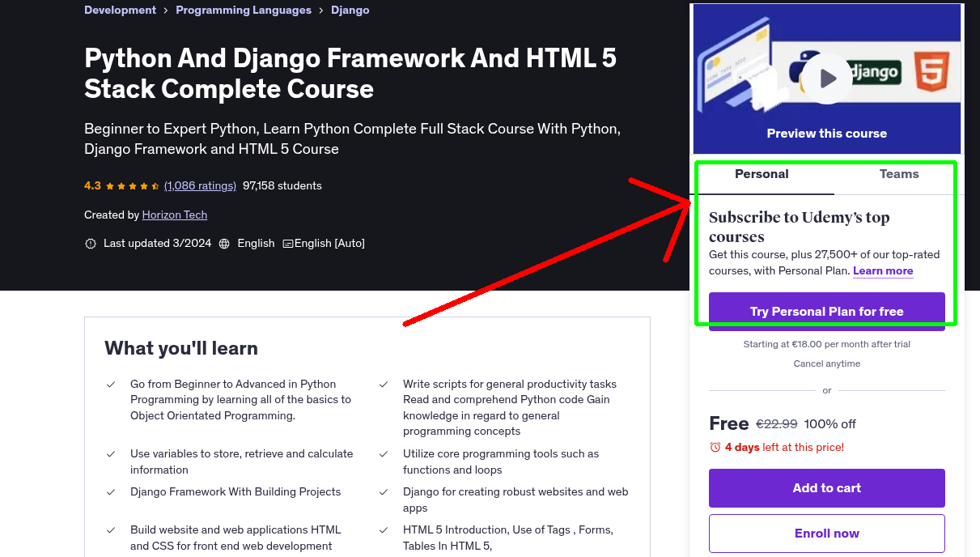The image size is (980, 557).
Task: Click checkmark beside 'Write scripts for general productivity'
Action: coord(384,385)
